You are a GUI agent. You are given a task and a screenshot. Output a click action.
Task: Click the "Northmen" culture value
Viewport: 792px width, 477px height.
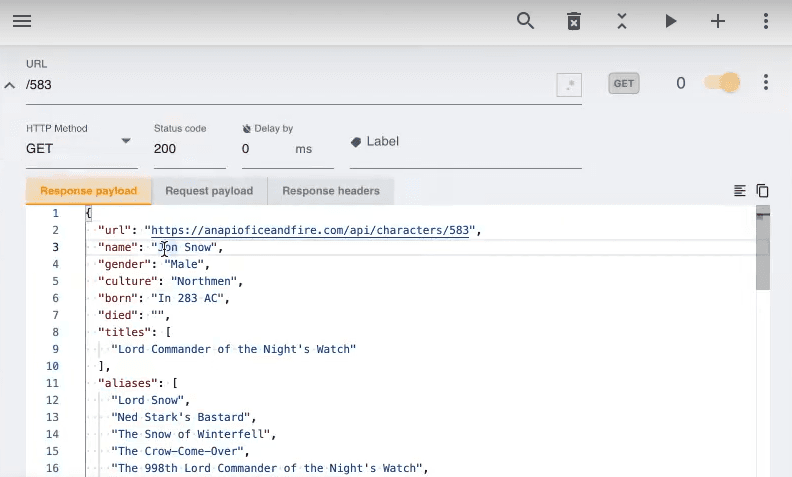(x=204, y=281)
